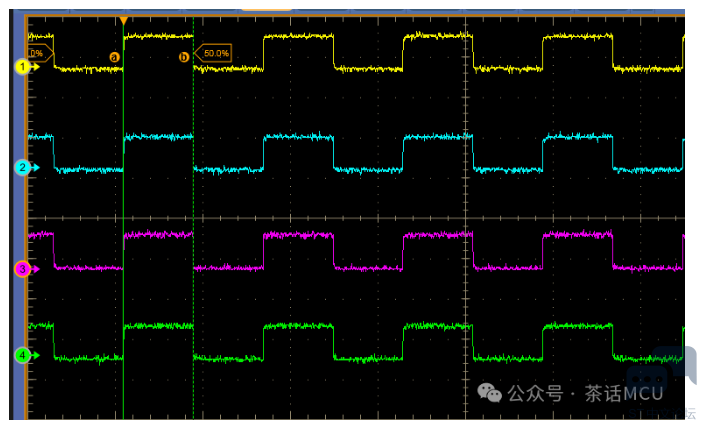705x429 pixels.
Task: Click the yellow channel 1 marker
Action: pos(21,67)
